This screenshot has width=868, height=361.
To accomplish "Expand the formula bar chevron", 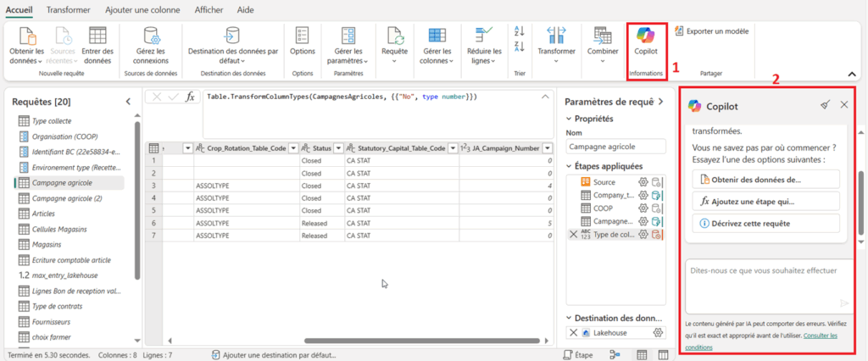I will point(543,97).
